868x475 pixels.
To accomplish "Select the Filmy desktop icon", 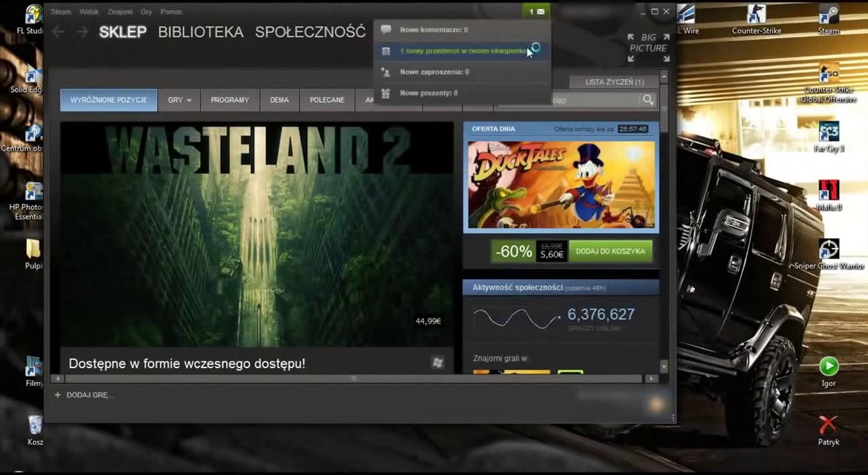I will coord(33,371).
